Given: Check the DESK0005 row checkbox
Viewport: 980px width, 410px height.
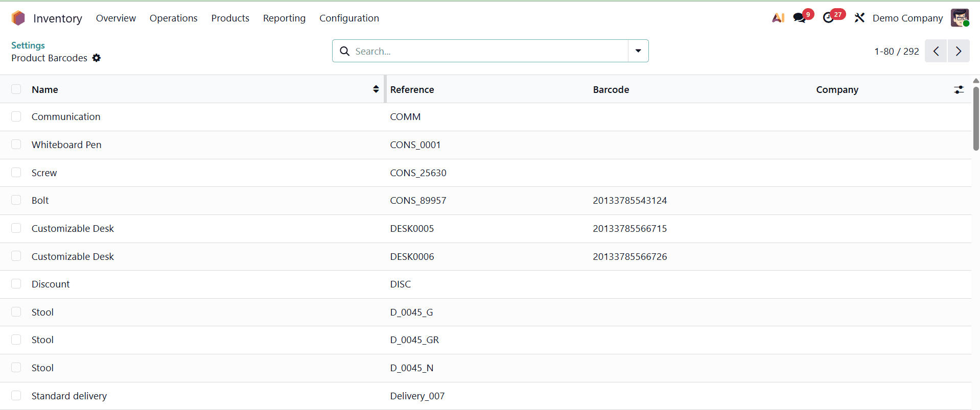Looking at the screenshot, I should (16, 228).
